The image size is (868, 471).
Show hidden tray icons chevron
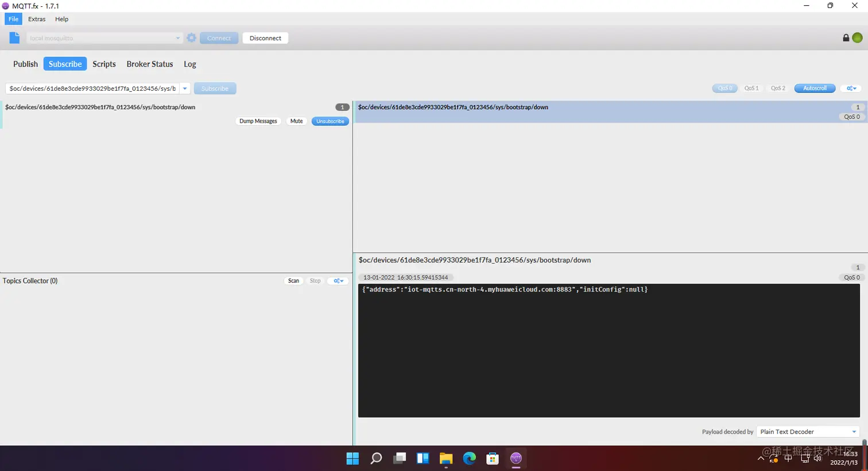point(761,458)
